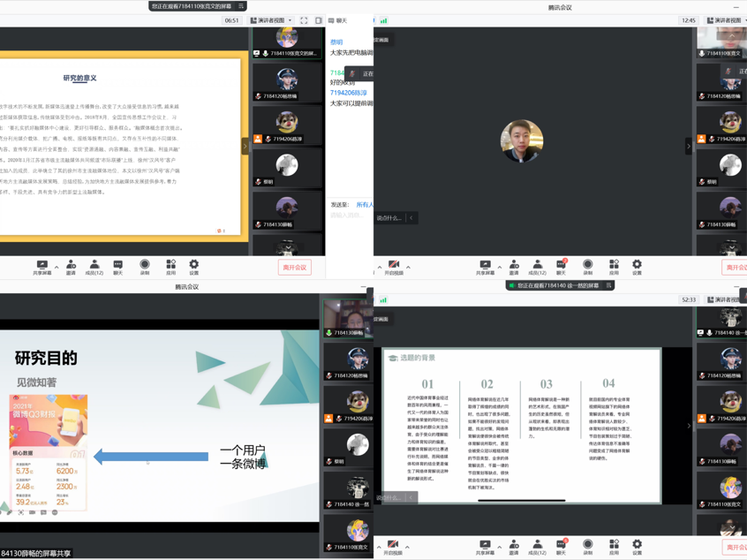Image resolution: width=747 pixels, height=560 pixels.
Task: Toggle side panel icon left of 聊天 header
Action: 319,20
